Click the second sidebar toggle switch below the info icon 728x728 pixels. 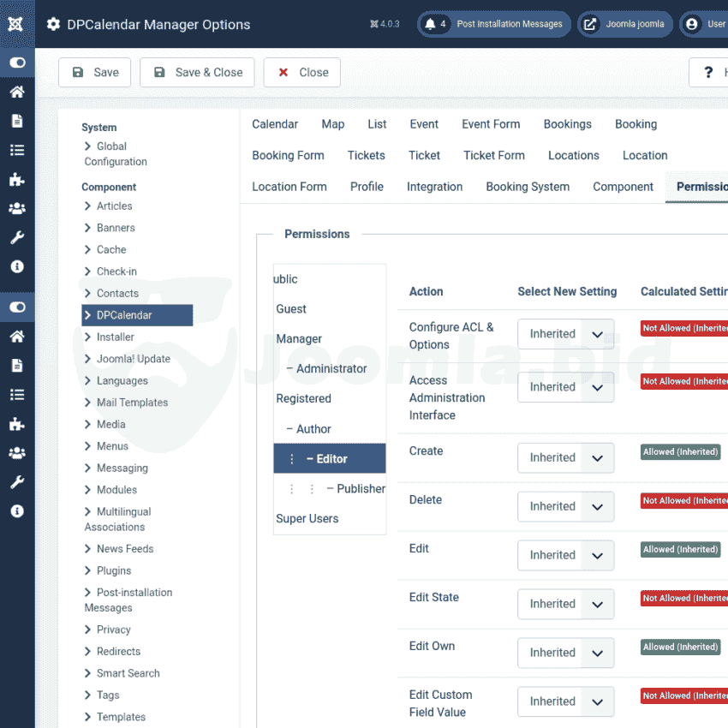tap(17, 307)
